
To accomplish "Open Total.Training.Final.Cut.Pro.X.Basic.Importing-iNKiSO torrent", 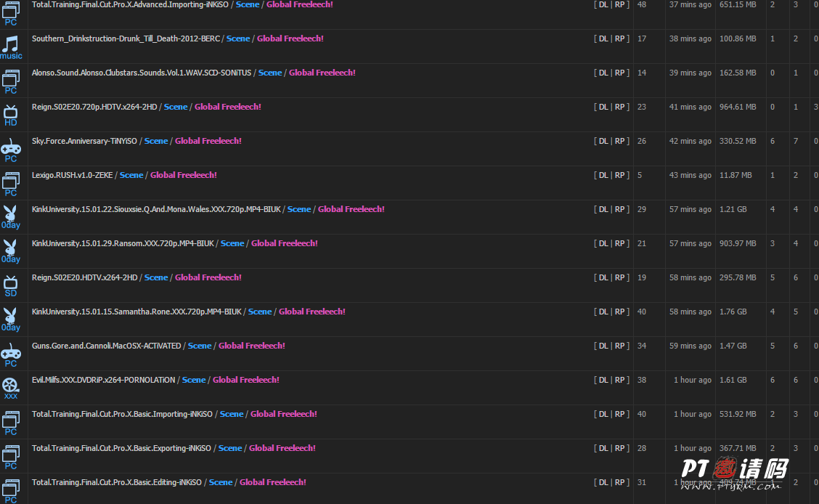I will point(122,414).
